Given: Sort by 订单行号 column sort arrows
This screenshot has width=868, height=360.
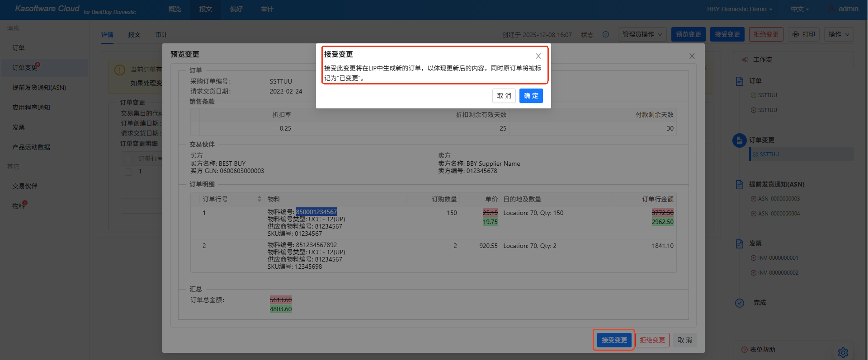Looking at the screenshot, I should click(259, 199).
